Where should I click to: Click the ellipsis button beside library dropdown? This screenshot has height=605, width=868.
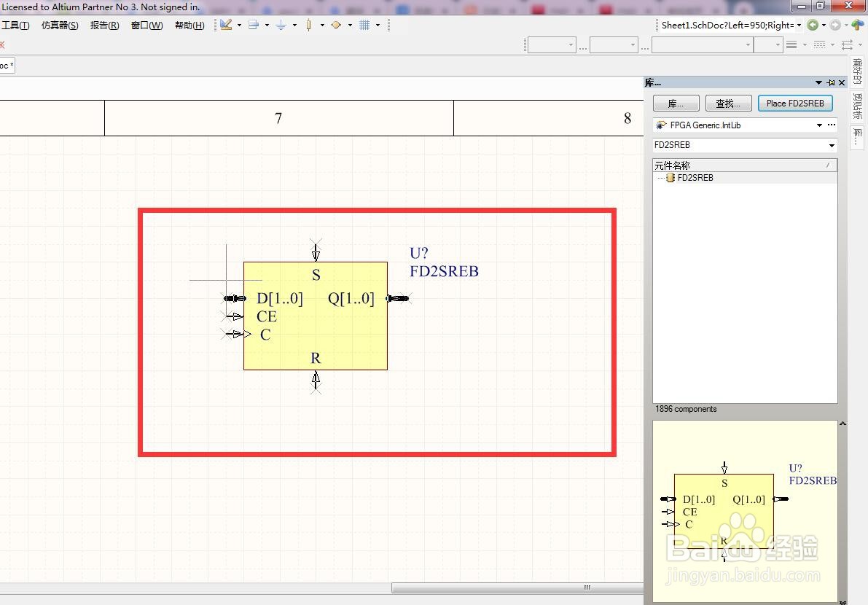(832, 125)
